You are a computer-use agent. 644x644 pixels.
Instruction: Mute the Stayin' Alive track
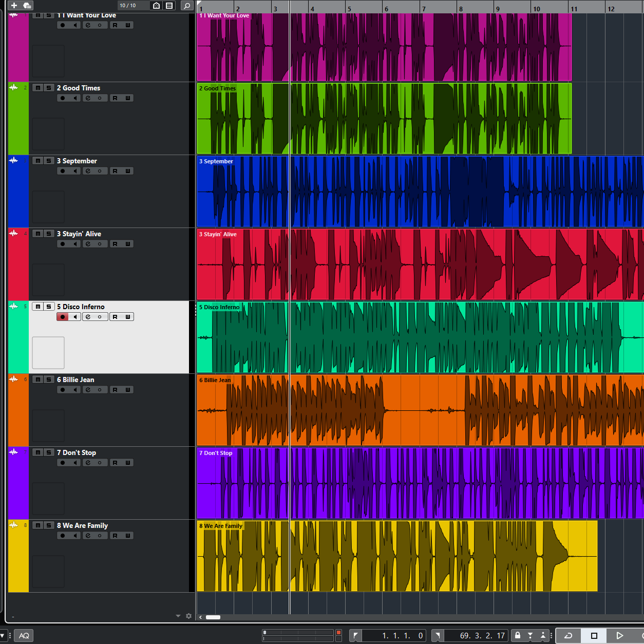38,234
